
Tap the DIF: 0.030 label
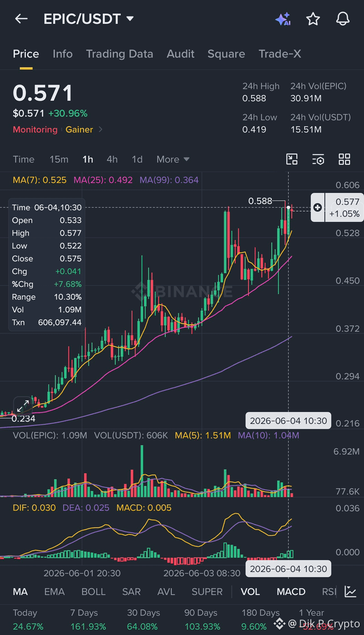coord(34,507)
